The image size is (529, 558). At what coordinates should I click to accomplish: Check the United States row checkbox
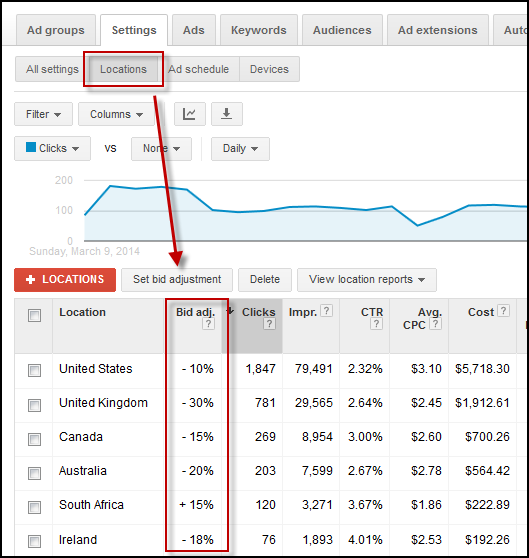pyautogui.click(x=35, y=370)
